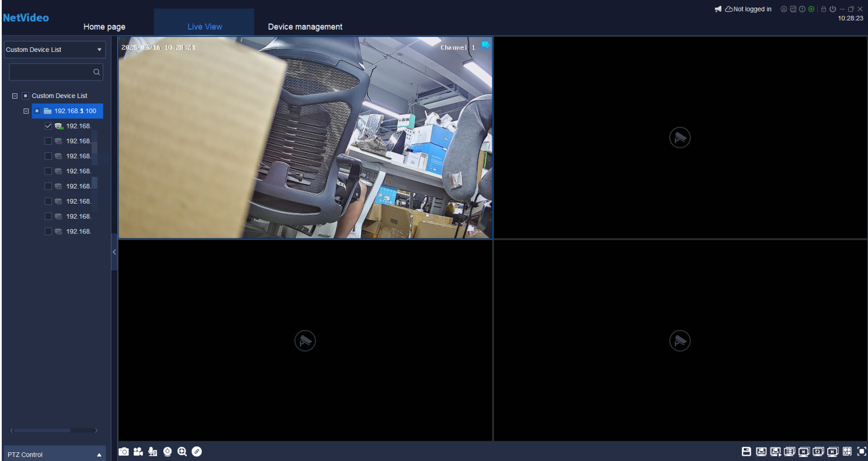Select the 192.168.3.100 device group row
The width and height of the screenshot is (868, 461).
tap(68, 111)
